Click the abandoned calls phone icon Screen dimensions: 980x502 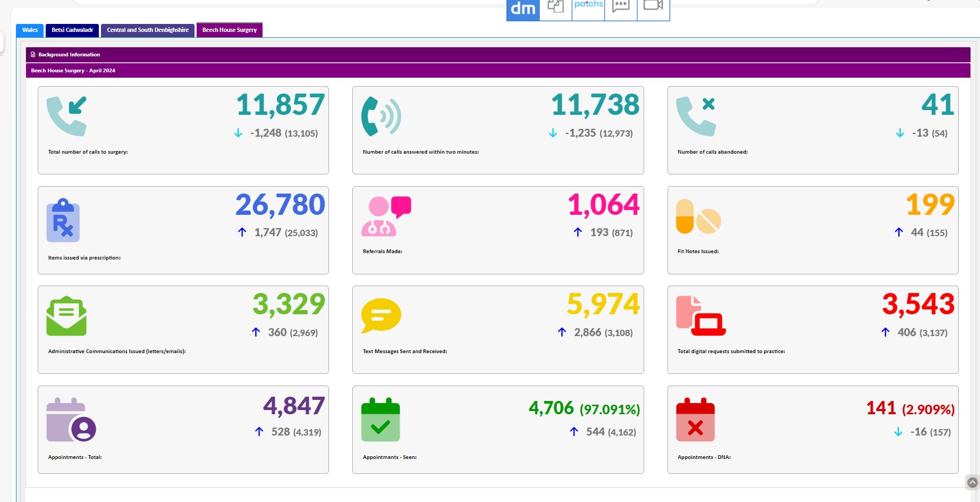696,116
